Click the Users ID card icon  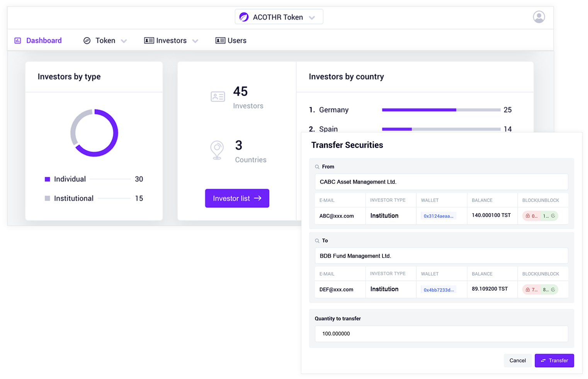coord(220,41)
